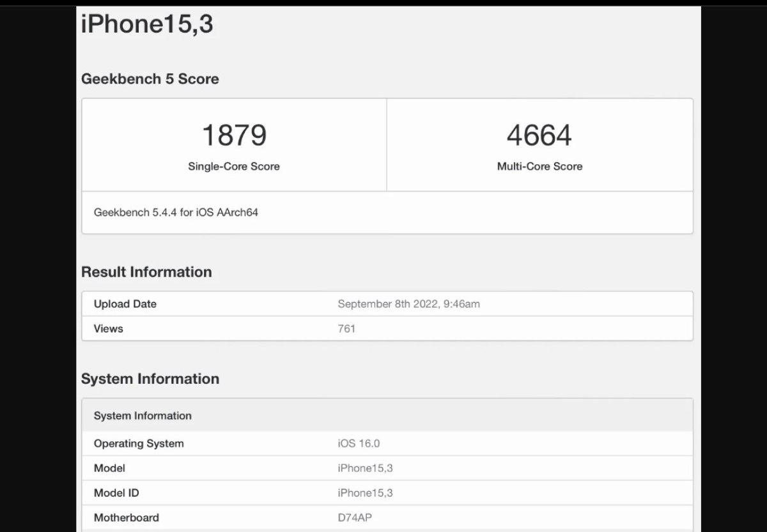Select the iPhone15,3 page title
Viewport: 767px width, 532px height.
pos(147,24)
